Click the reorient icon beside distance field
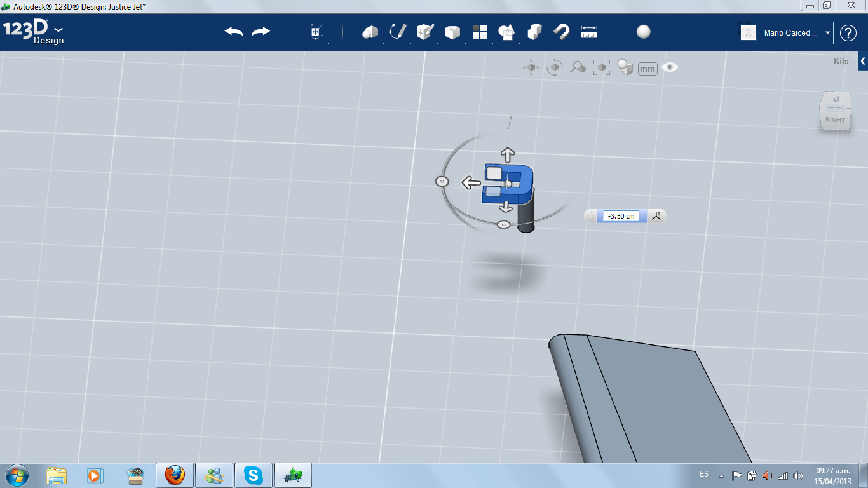Viewport: 868px width, 488px height. (656, 216)
